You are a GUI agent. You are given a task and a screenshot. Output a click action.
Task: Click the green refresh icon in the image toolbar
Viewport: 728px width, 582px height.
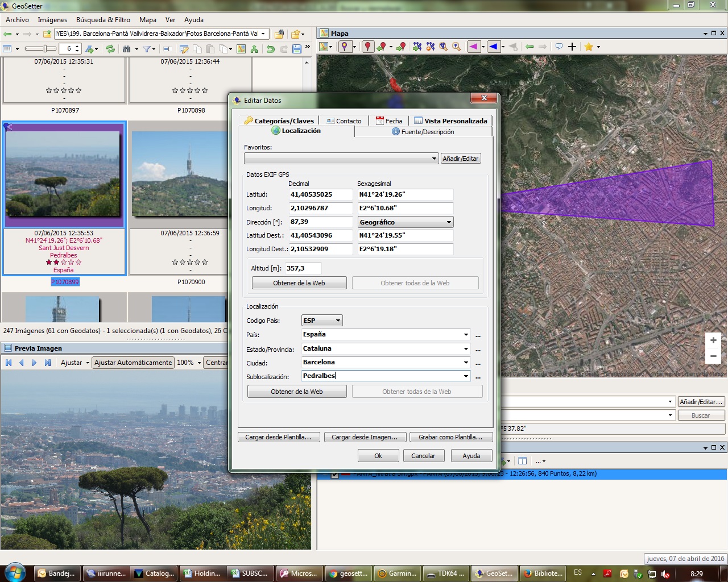coord(110,49)
